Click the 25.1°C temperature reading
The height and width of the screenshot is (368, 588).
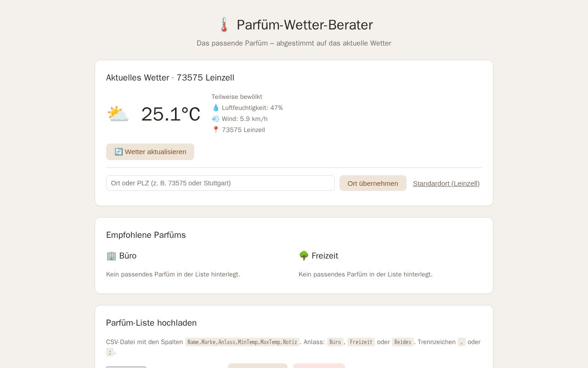171,114
